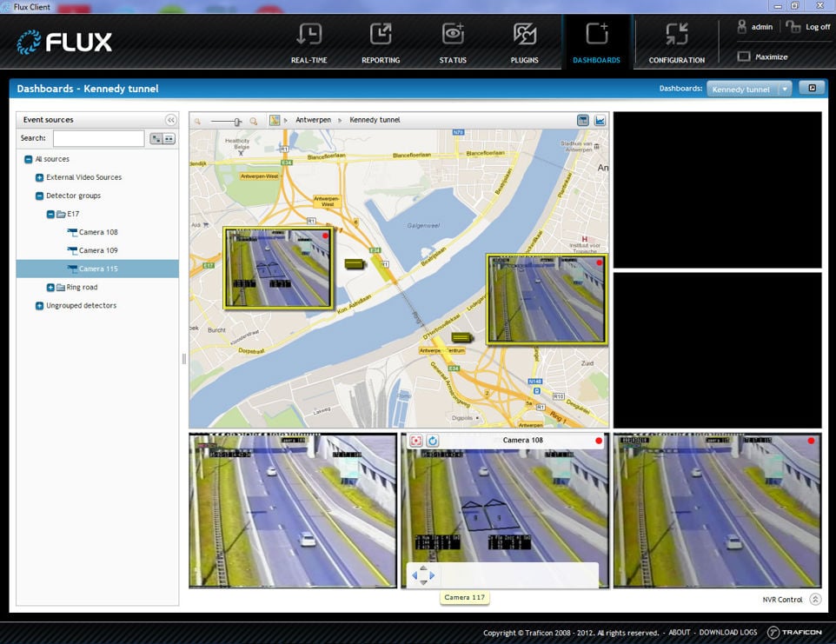Open the Dashboards dropdown for Kennedy tunnel
Image resolution: width=836 pixels, height=644 pixels.
coord(785,89)
